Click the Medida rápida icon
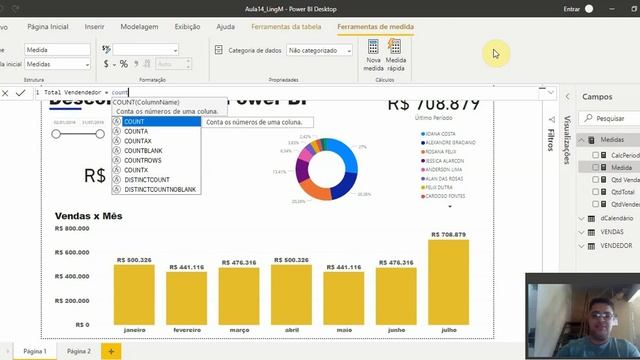Image resolution: width=640 pixels, height=360 pixels. point(395,47)
